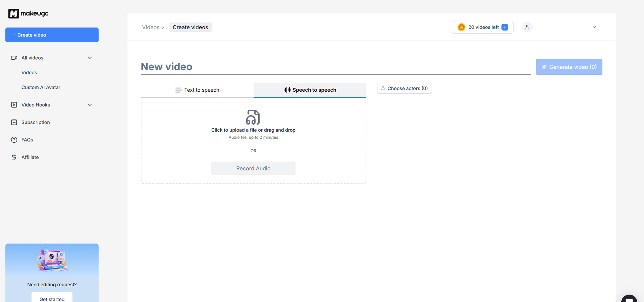Viewport: 644px width, 302px height.
Task: Click the MakeUGC logo
Action: click(x=28, y=13)
